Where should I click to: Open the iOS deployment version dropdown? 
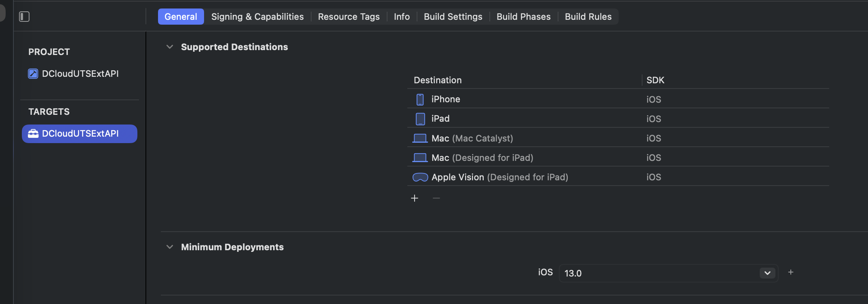click(x=767, y=273)
